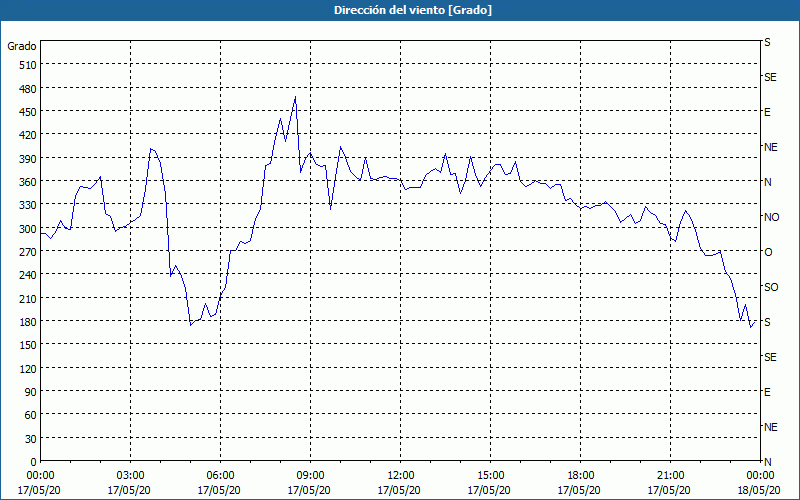Click the 390 degree axis label
This screenshot has width=800, height=500.
(29, 158)
